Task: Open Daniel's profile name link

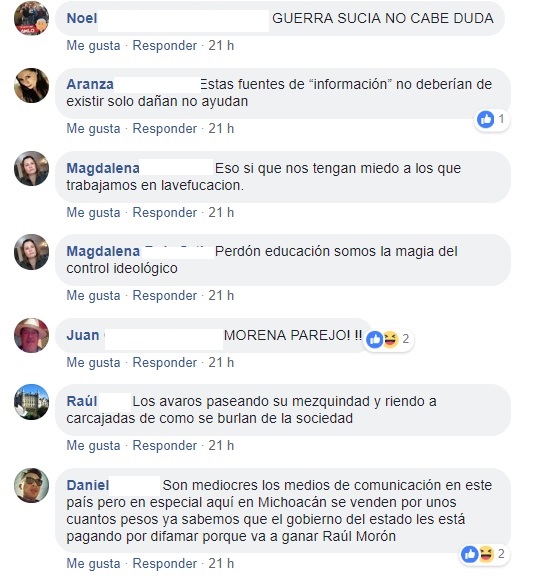Action: pos(88,485)
